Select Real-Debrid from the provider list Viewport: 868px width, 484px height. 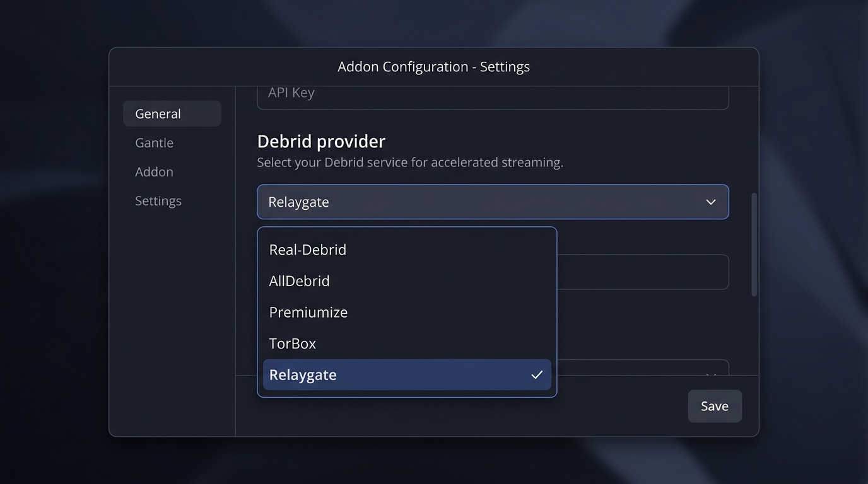coord(407,250)
